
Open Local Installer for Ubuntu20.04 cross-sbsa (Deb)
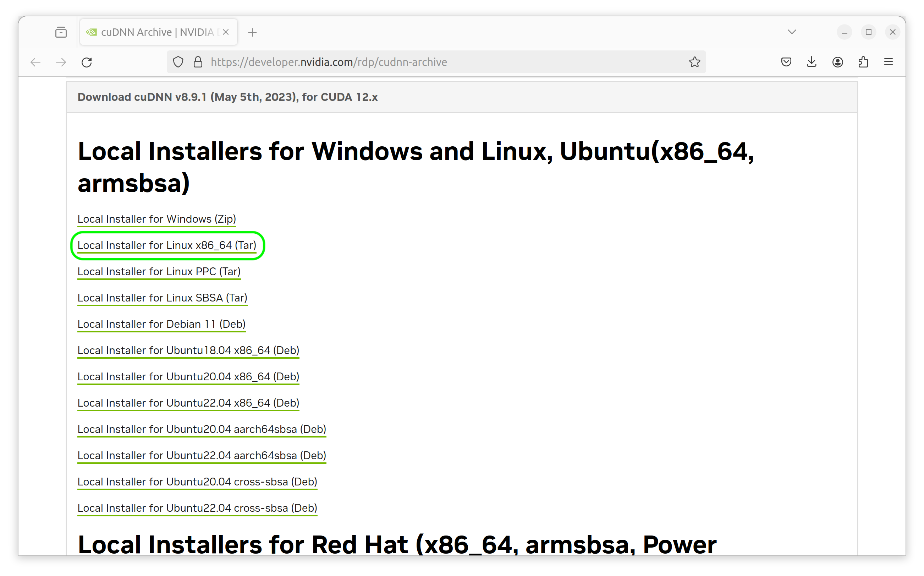(198, 482)
